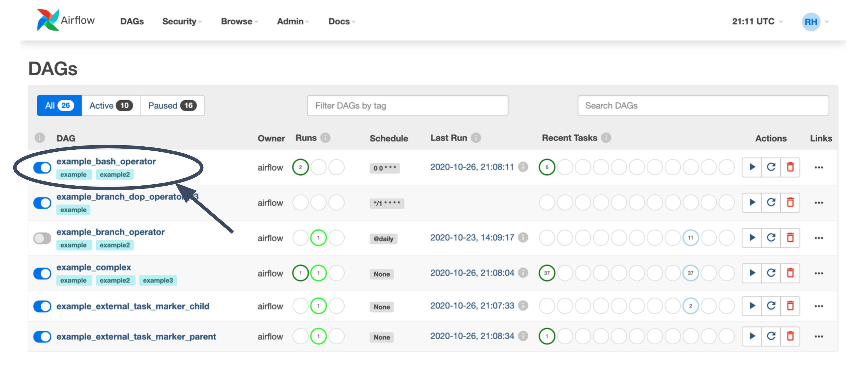This screenshot has width=868, height=368.
Task: Click the 11 tasks circle for example_branch_operator
Action: [x=690, y=238]
